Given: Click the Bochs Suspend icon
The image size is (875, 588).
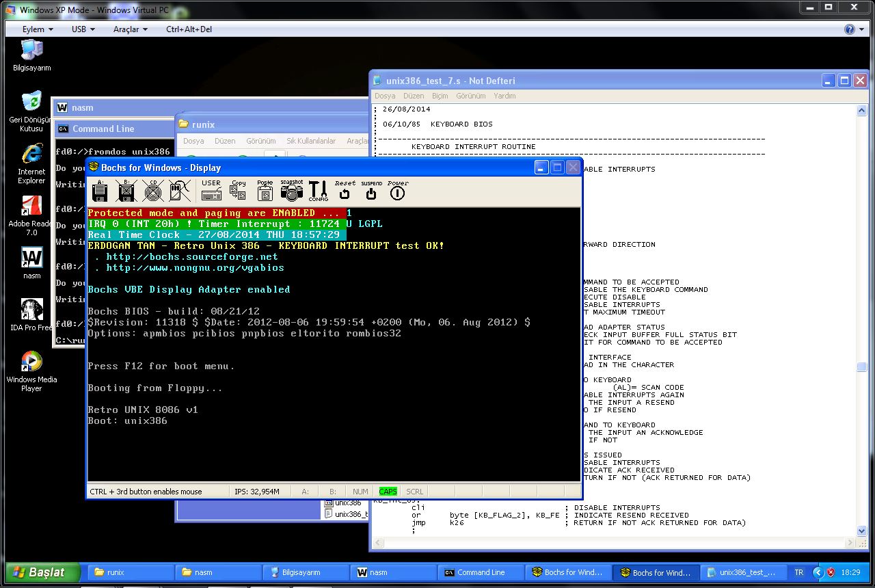Looking at the screenshot, I should [x=372, y=191].
